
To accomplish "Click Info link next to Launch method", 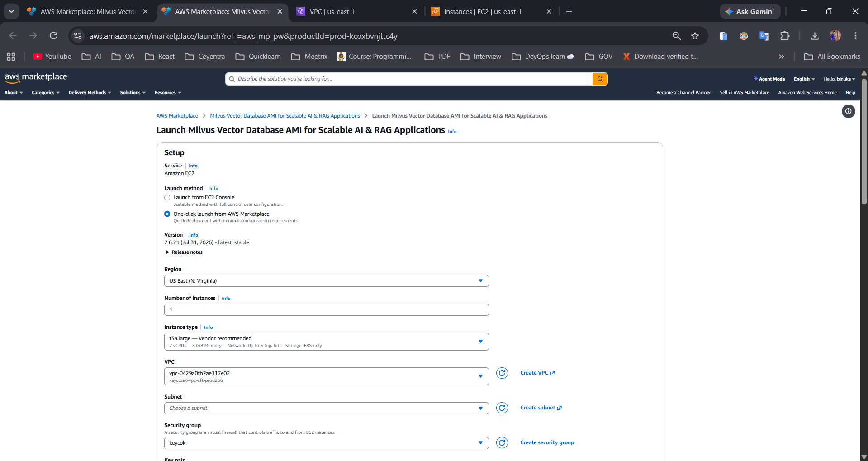I will (213, 189).
